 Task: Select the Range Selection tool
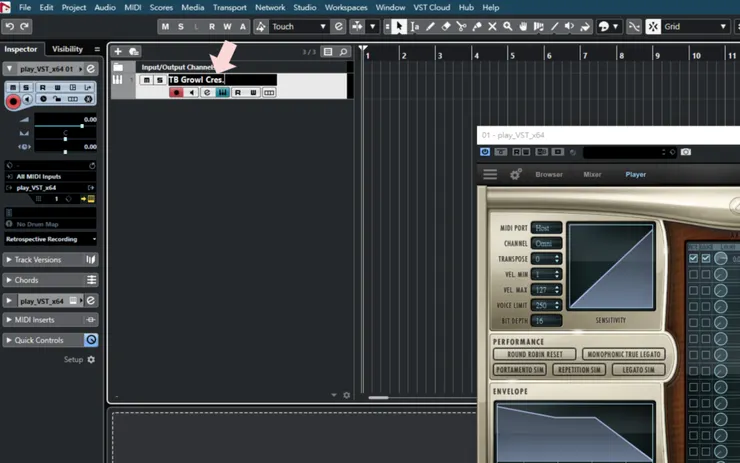[415, 26]
